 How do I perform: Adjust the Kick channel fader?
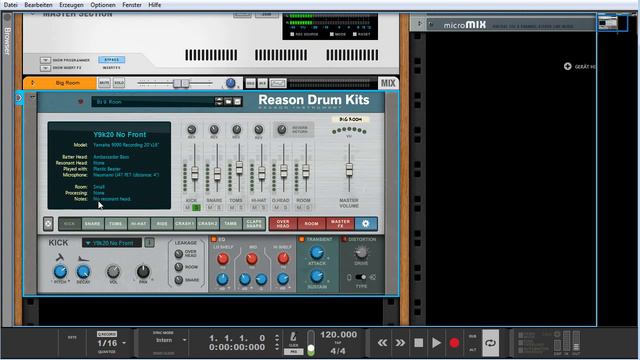(195, 173)
